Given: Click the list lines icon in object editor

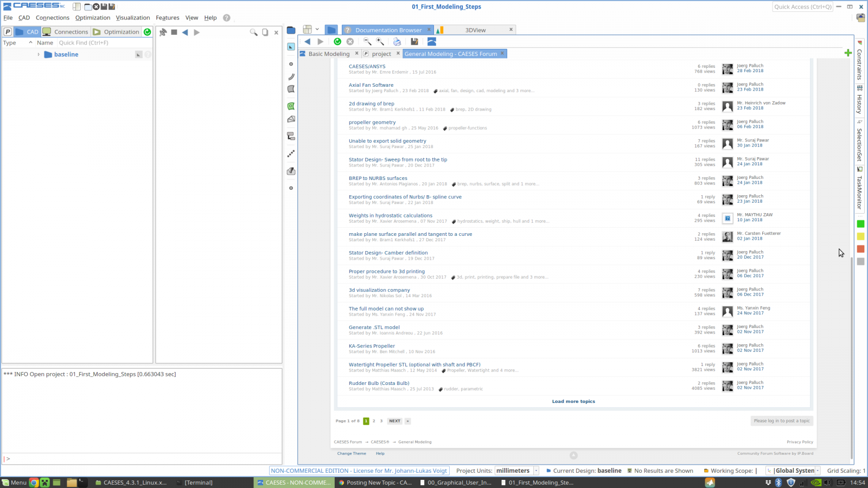Looking at the screenshot, I should click(174, 33).
